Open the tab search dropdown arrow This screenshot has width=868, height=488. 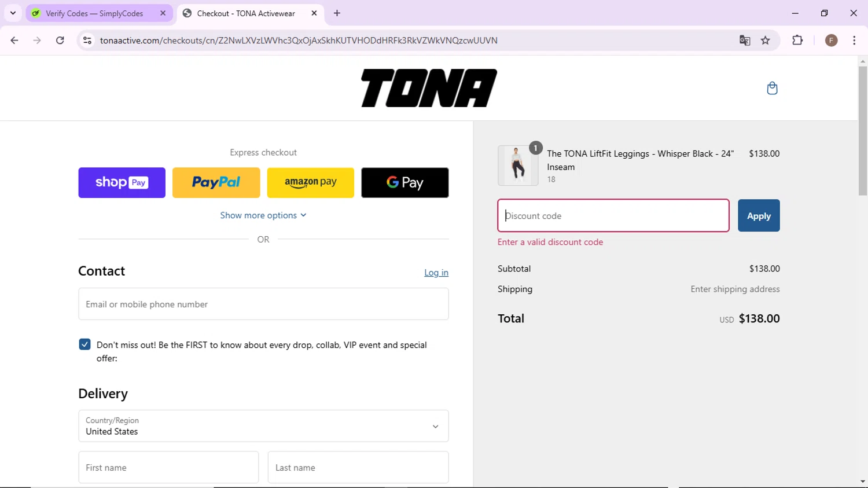[x=13, y=13]
